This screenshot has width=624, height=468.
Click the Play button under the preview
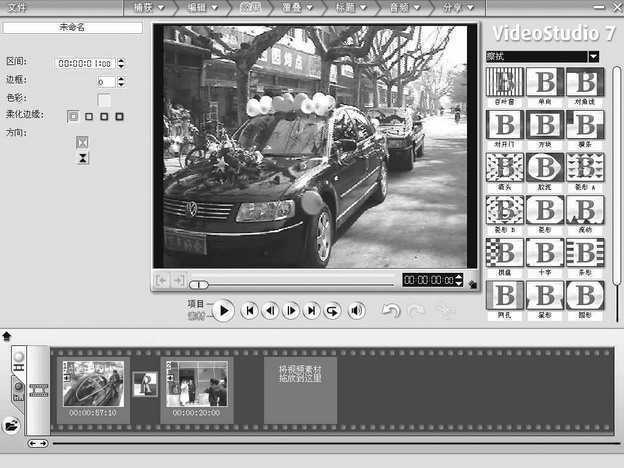[x=224, y=311]
